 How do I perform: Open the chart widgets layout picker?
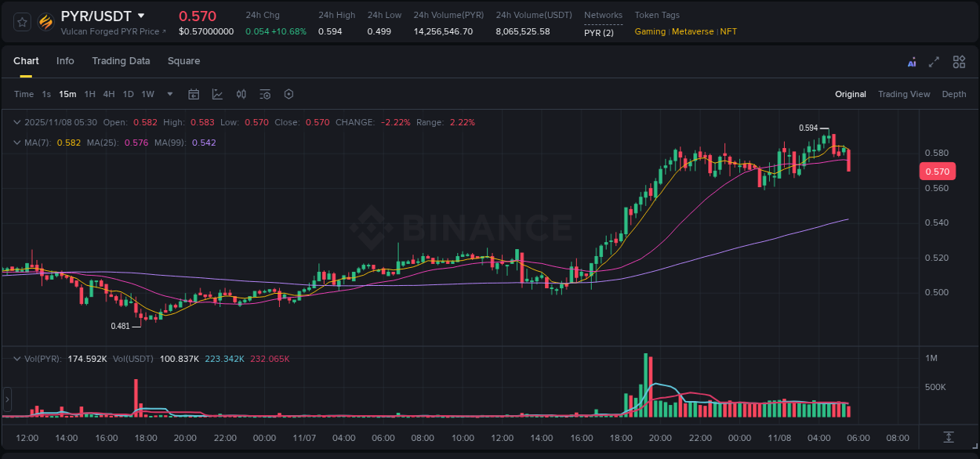click(959, 61)
